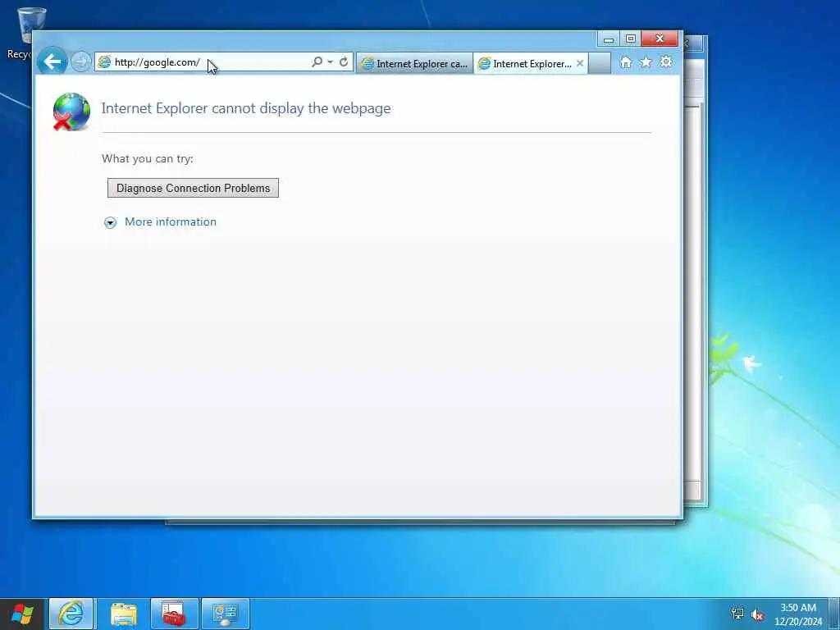Screen dimensions: 840x630
Task: Click the globe error icon on the page
Action: [x=71, y=112]
